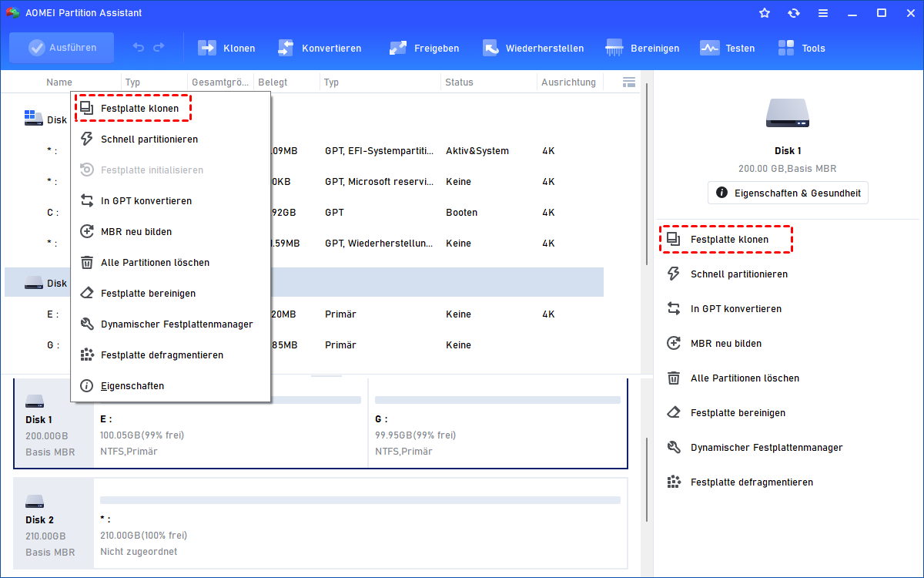The image size is (924, 578).
Task: Click Eigenschaften & Gesundheit button
Action: point(788,193)
